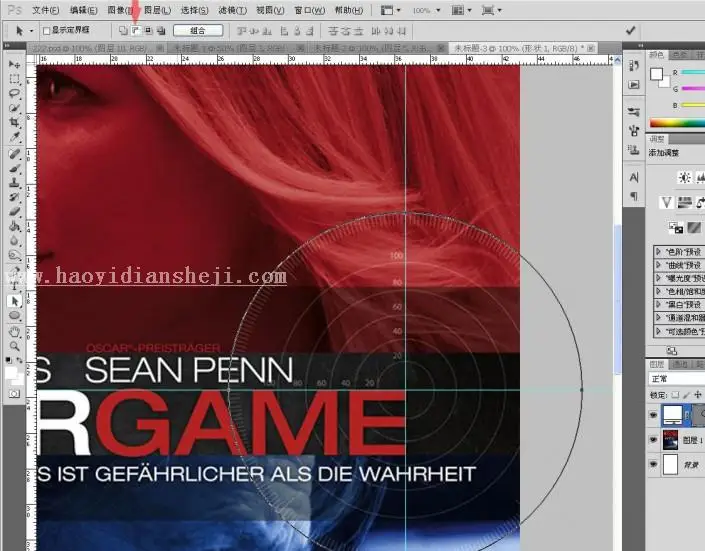The image size is (705, 551).
Task: Pick a color from the spectrum ramp
Action: (x=677, y=122)
